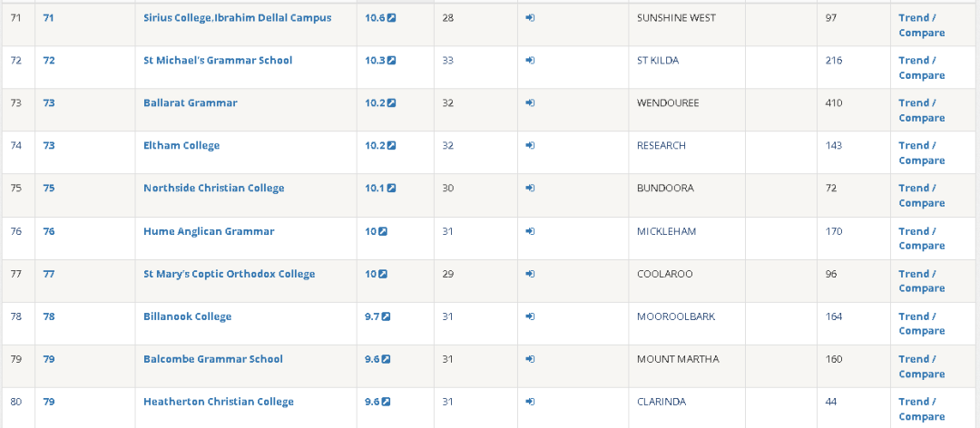Viewport: 980px width, 428px height.
Task: Open the St Michael's Grammar School page
Action: coord(218,61)
